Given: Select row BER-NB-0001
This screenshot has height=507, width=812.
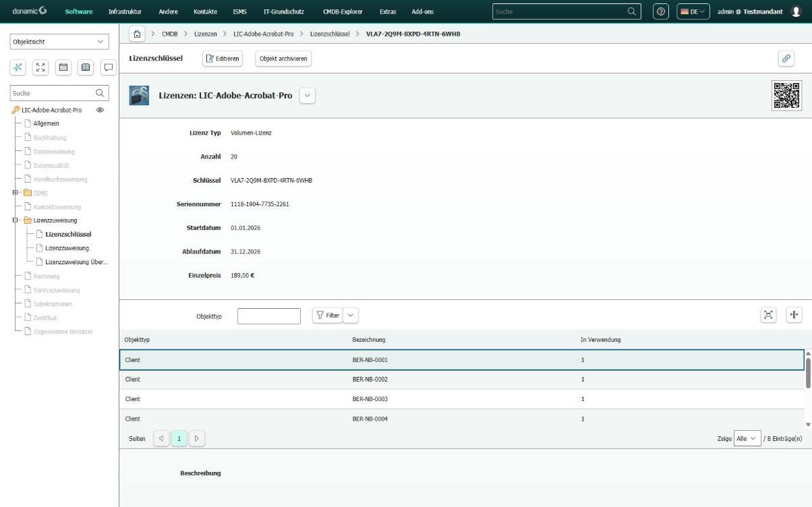Looking at the screenshot, I should pos(462,360).
